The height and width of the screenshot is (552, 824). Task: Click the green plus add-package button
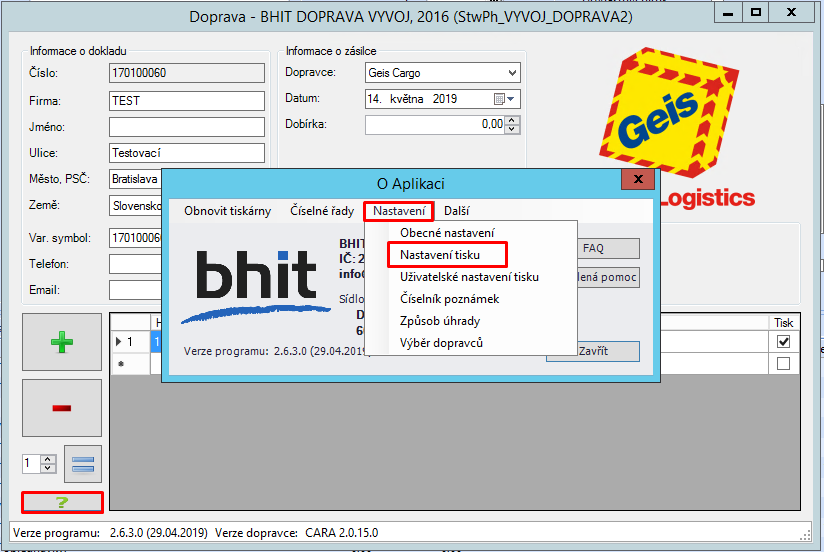point(61,342)
